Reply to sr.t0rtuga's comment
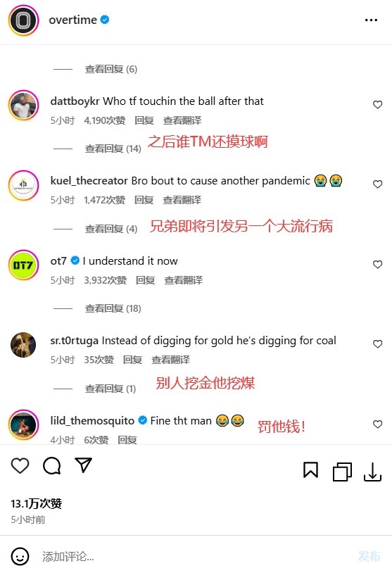The width and height of the screenshot is (392, 573). (132, 360)
